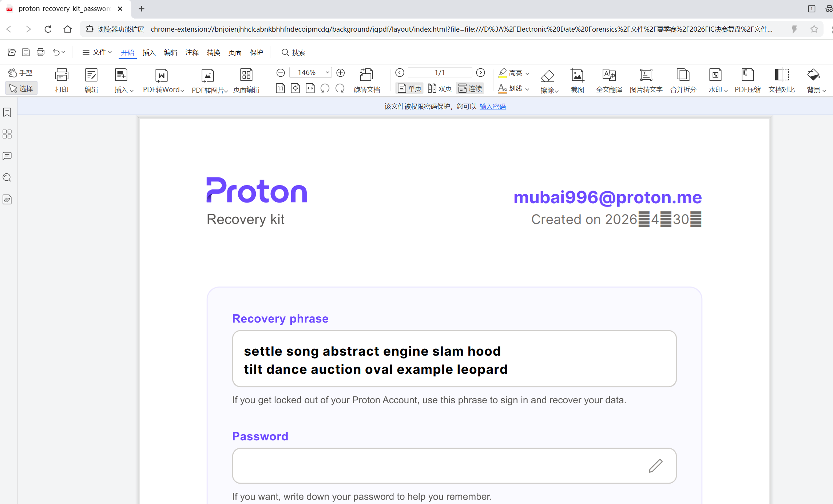Screen dimensions: 833x504
Task: Click the magnifier search icon in the left sidebar
Action: tap(7, 178)
